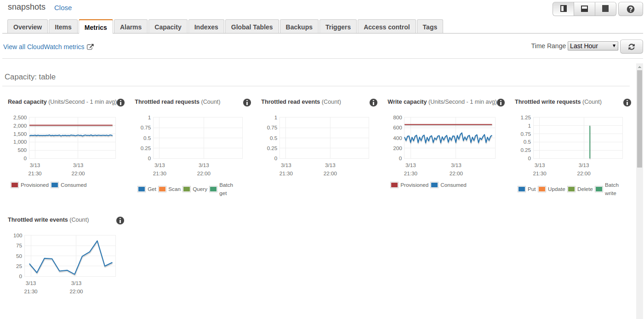Image resolution: width=644 pixels, height=319 pixels.
Task: Switch to the Backups tab
Action: 299,27
